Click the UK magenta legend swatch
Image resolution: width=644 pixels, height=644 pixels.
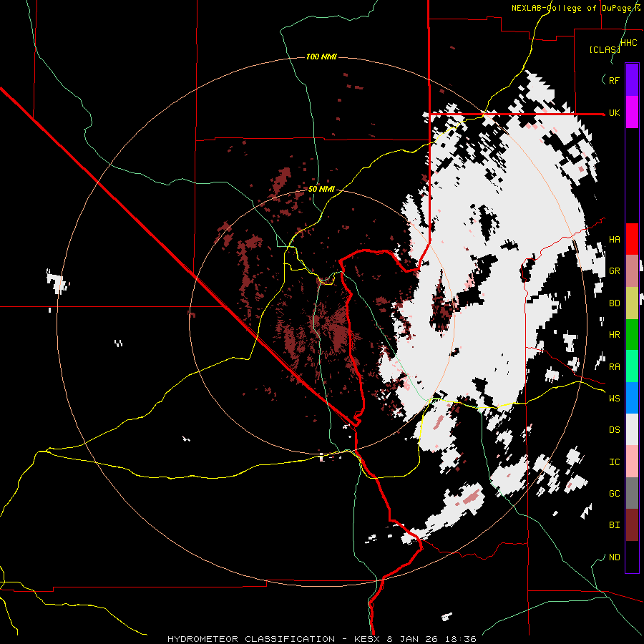(632, 112)
